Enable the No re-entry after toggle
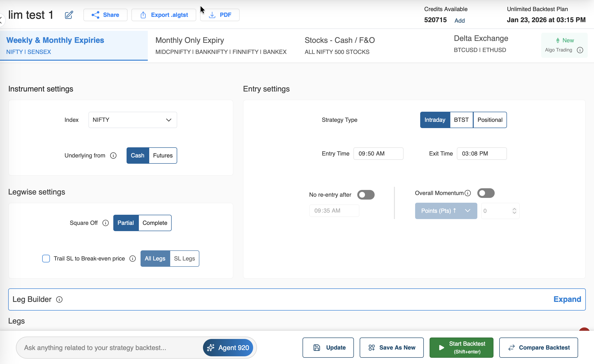The height and width of the screenshot is (364, 594). [366, 195]
